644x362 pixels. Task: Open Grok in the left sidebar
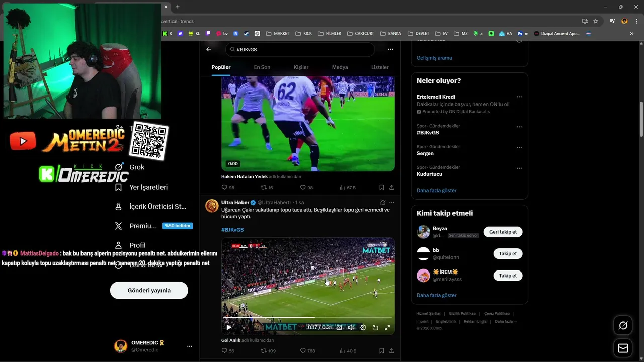point(130,167)
